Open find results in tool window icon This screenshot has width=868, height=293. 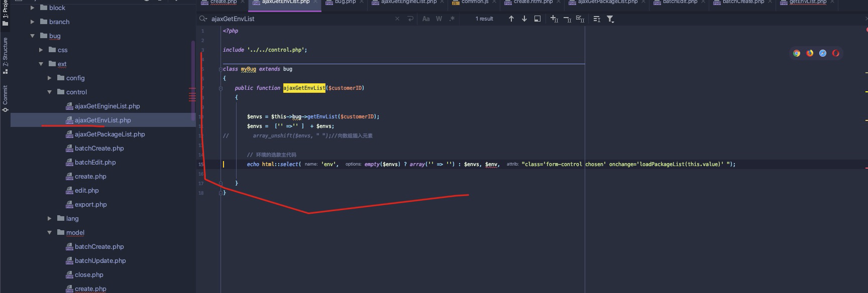(597, 19)
